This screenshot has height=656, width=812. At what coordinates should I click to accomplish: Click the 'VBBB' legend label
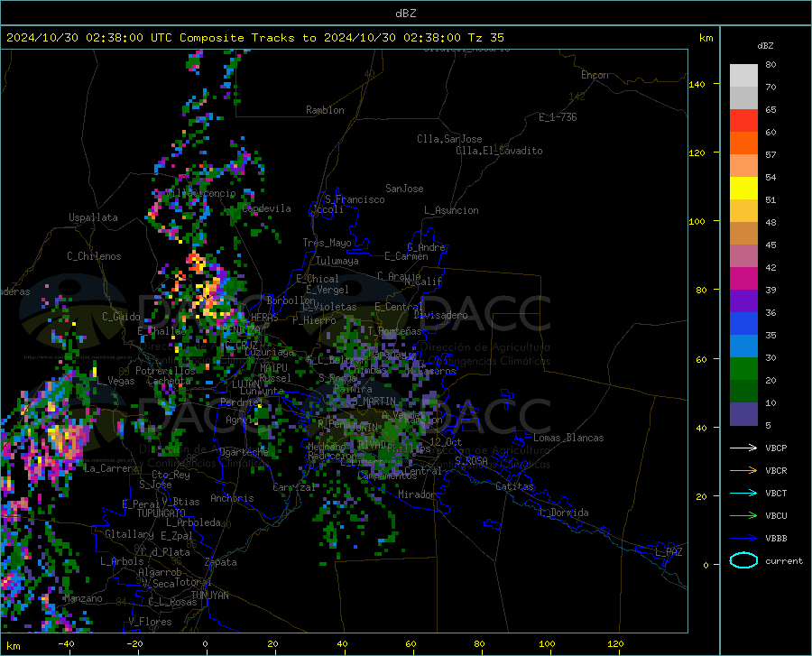pyautogui.click(x=776, y=538)
